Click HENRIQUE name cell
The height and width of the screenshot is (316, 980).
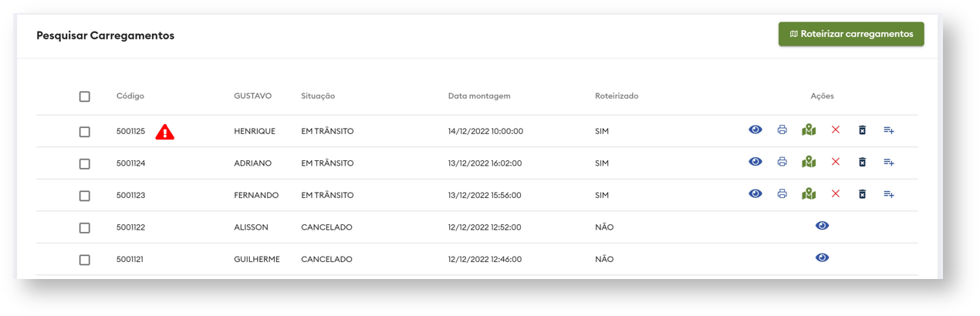(x=255, y=132)
